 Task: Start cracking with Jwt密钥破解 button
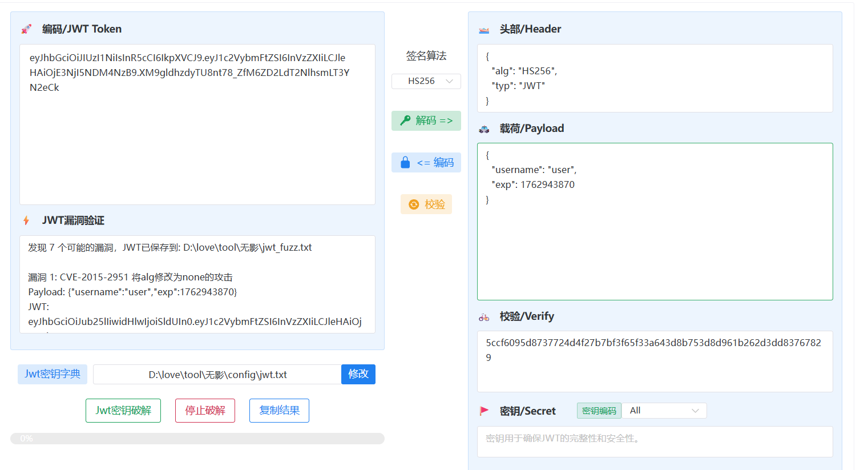[123, 411]
